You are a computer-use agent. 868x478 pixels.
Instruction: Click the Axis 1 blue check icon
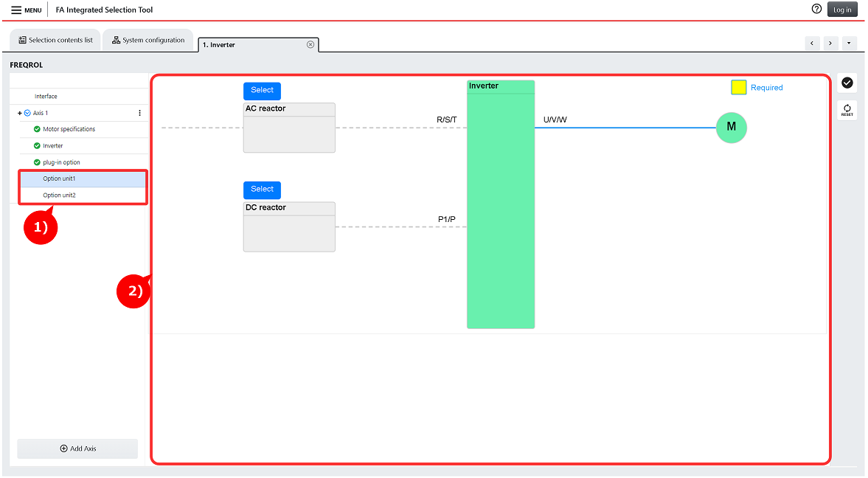[28, 113]
